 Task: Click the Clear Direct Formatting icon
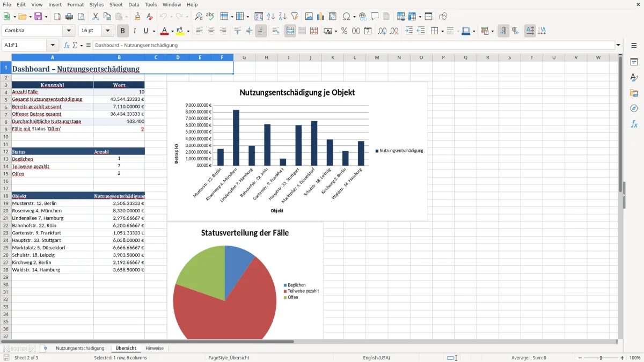tap(149, 17)
